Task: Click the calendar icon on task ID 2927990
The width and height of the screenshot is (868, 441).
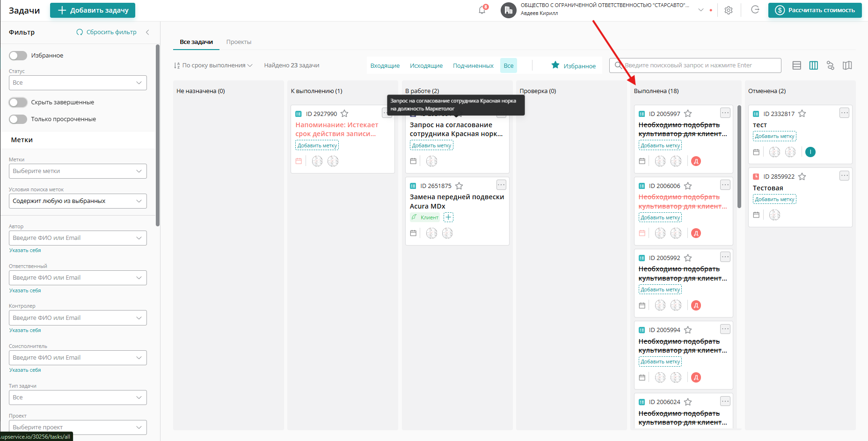Action: [x=299, y=161]
